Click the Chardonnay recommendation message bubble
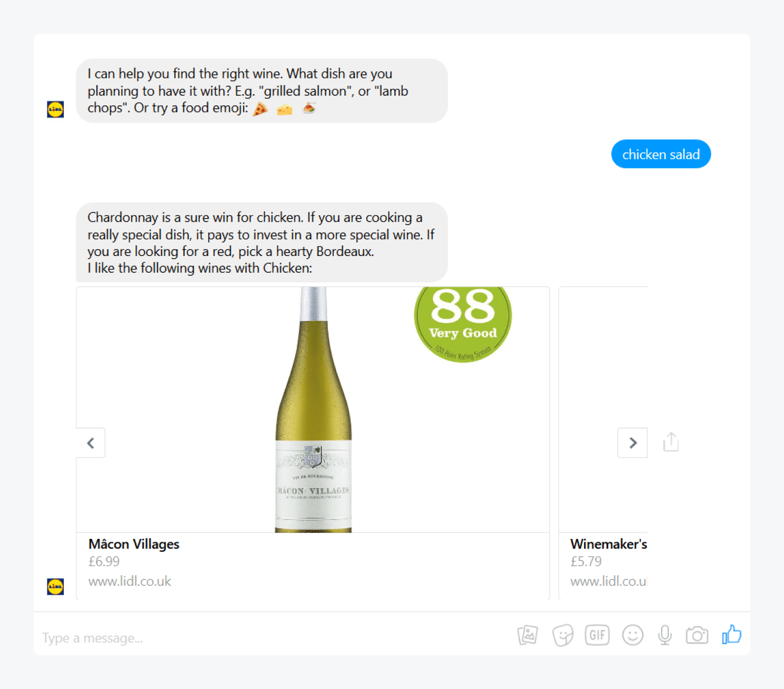The height and width of the screenshot is (689, 784). (262, 243)
